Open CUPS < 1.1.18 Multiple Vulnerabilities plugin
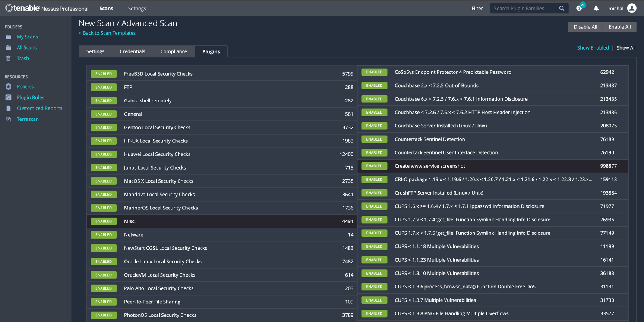The height and width of the screenshot is (322, 644). [x=493, y=247]
